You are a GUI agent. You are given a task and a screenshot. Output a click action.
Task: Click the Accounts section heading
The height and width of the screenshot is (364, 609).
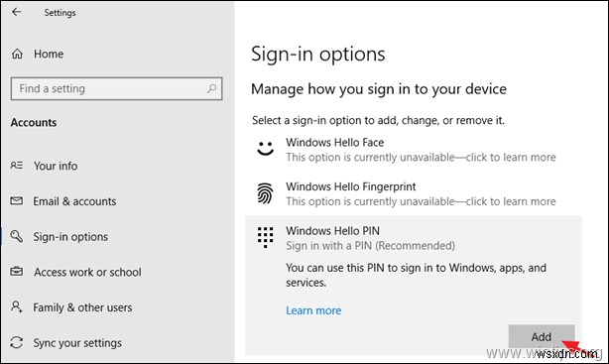pos(34,122)
